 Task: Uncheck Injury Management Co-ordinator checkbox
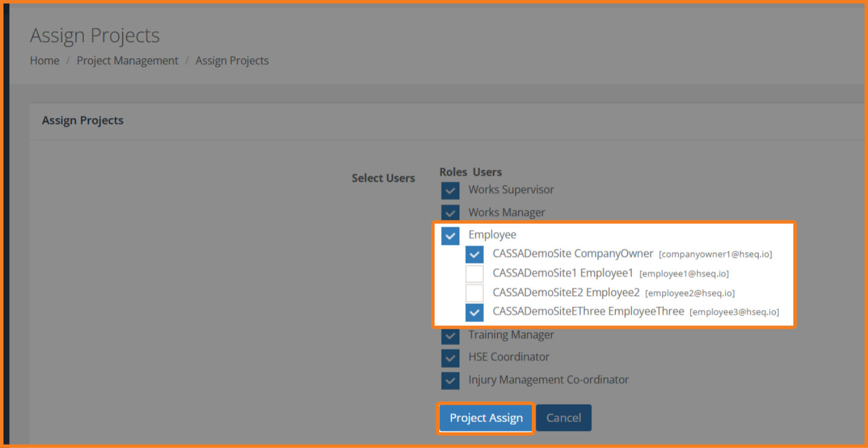click(x=450, y=381)
